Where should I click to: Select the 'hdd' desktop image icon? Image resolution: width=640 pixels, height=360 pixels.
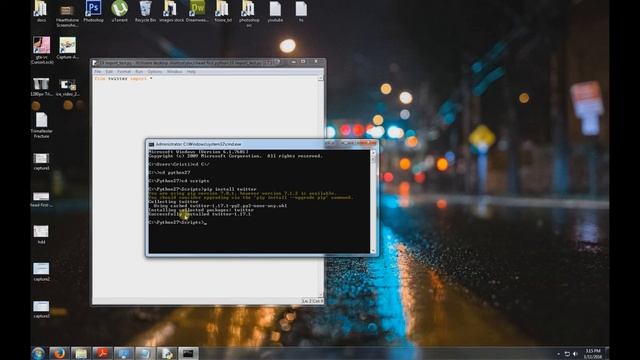41,235
